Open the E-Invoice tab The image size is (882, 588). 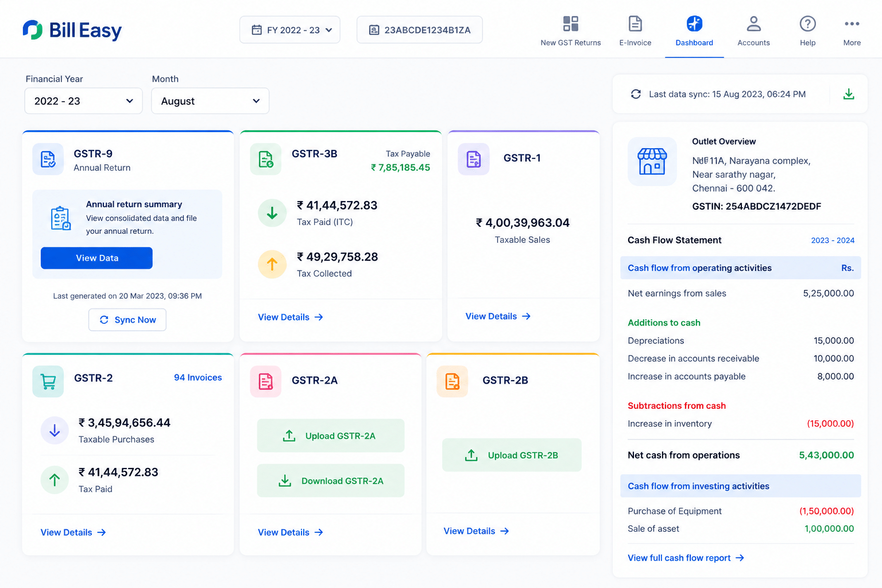point(635,31)
